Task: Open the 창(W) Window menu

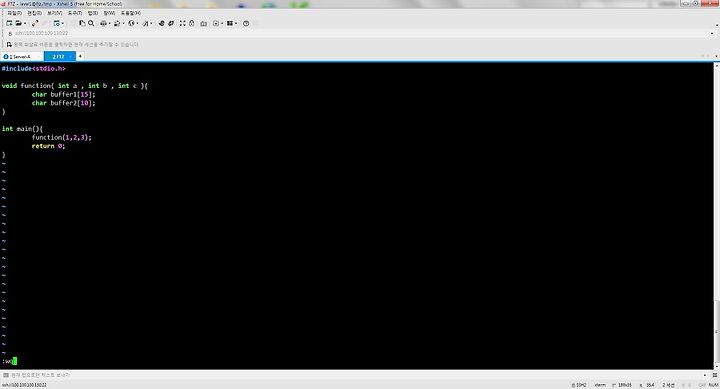Action: [x=109, y=13]
